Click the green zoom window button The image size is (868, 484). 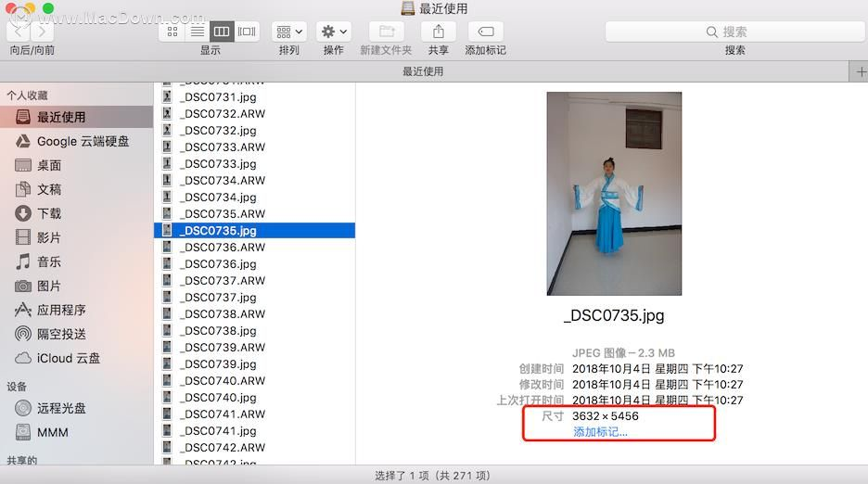(48, 7)
